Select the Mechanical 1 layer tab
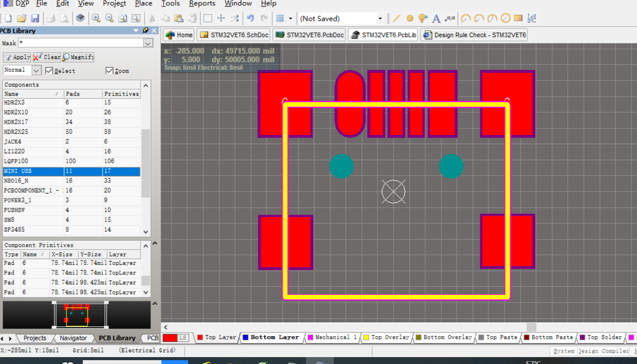Screen dimensions: 637x364 pyautogui.click(x=332, y=337)
